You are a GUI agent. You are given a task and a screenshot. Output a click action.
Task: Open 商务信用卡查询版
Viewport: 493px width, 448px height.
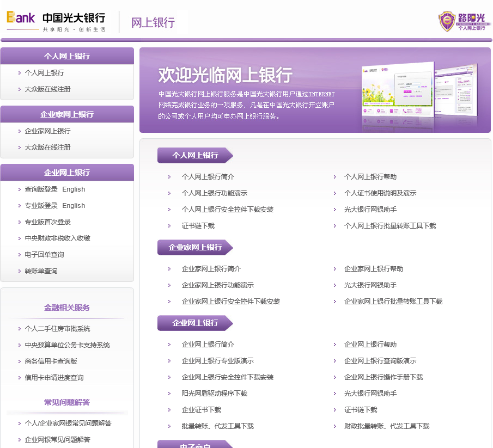click(51, 361)
